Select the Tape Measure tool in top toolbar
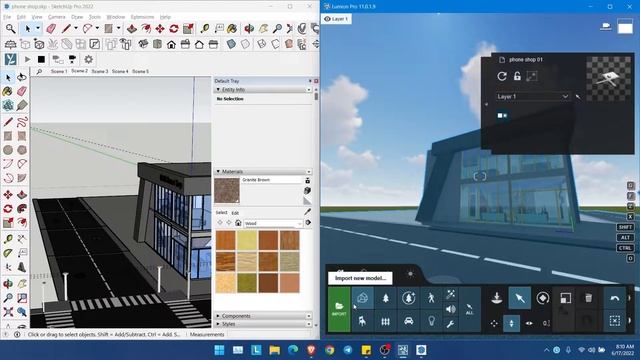The image size is (640, 360). tap(204, 29)
